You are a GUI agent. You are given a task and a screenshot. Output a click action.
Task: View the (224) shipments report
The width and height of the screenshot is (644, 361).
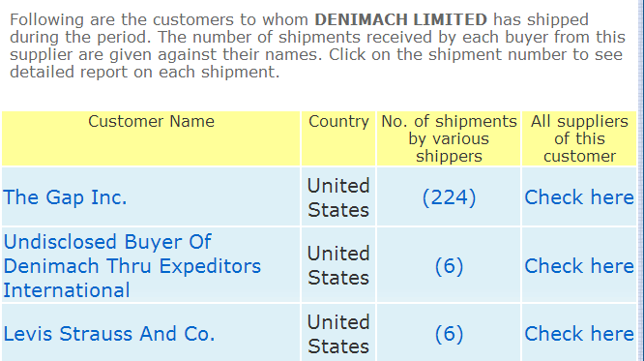(449, 197)
